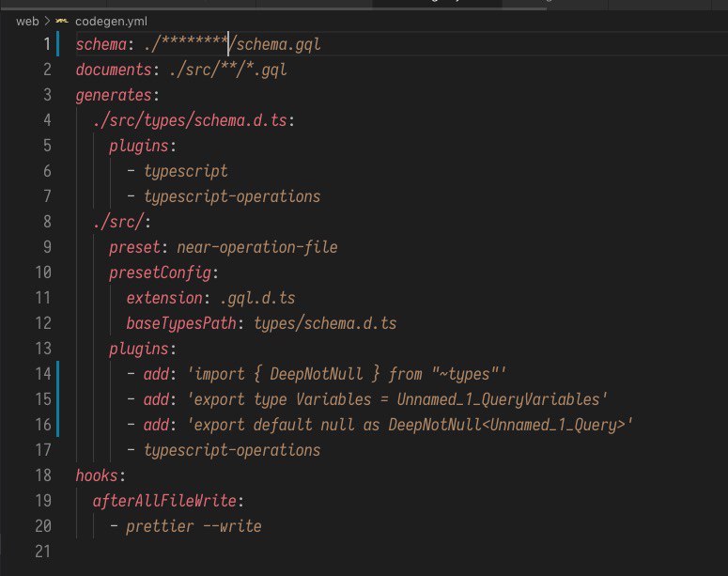The width and height of the screenshot is (728, 576).
Task: Click the 'schema' key on line 1
Action: click(x=101, y=44)
